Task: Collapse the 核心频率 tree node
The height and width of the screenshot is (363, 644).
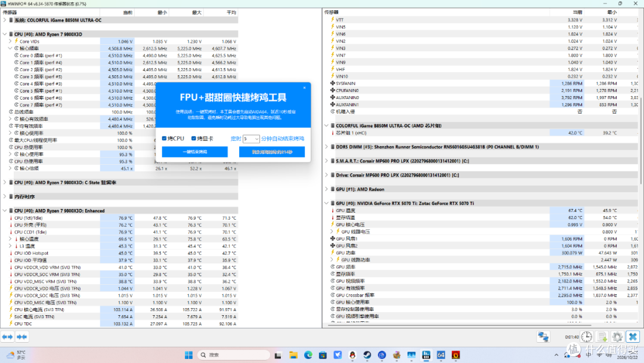Action: coord(10,48)
